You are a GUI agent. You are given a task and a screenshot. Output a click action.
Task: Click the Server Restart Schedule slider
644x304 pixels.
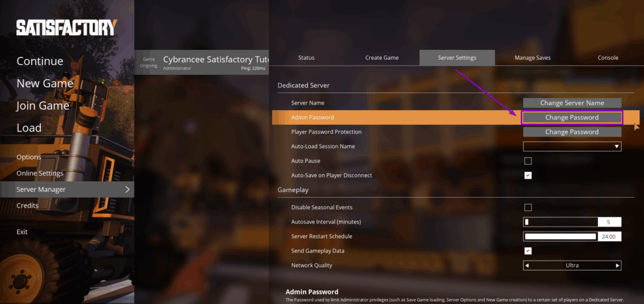coord(560,237)
